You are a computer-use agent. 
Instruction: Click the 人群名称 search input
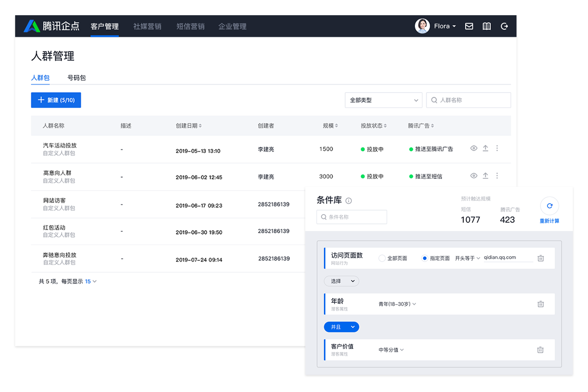pos(468,100)
